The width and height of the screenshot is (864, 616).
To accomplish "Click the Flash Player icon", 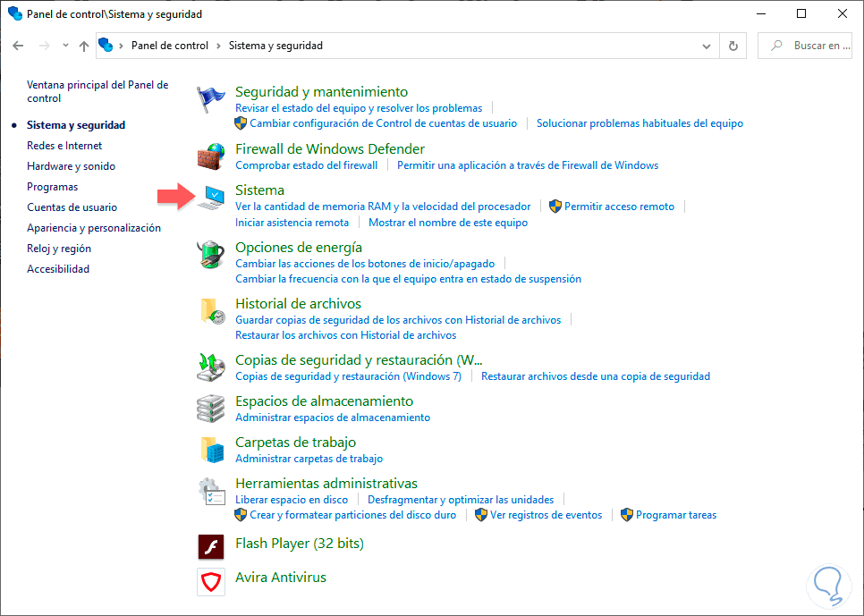I will click(x=211, y=546).
